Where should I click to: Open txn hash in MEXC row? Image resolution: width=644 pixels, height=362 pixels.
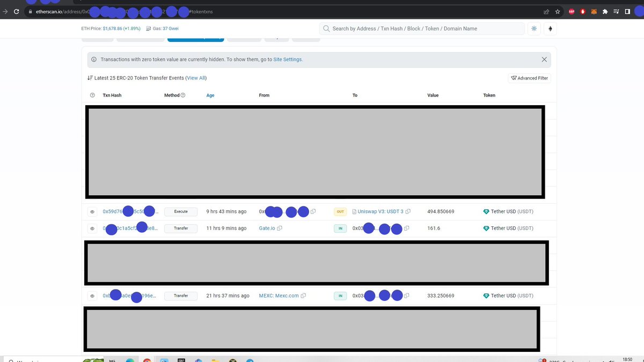pos(129,295)
